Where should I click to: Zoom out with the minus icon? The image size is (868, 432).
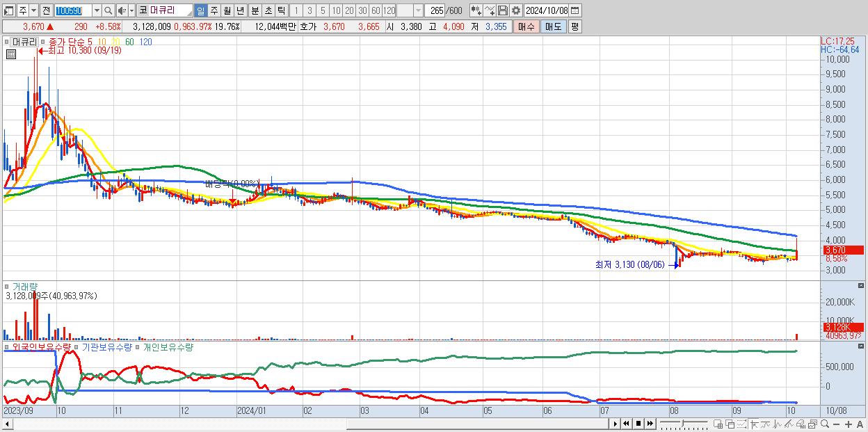click(837, 424)
